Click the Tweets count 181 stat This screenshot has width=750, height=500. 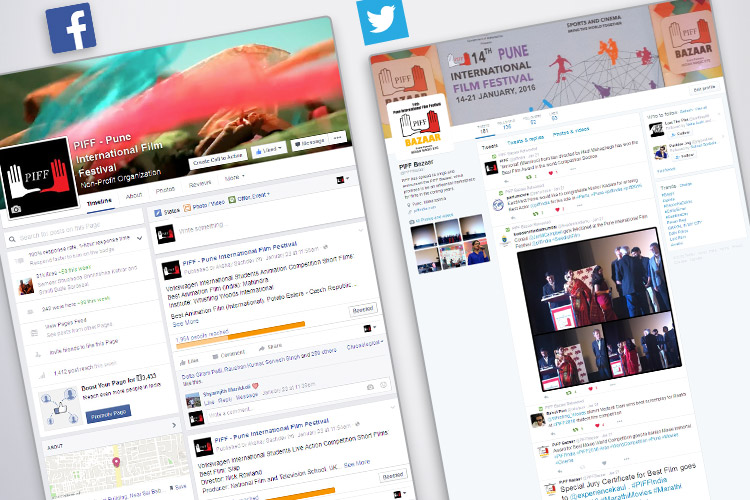484,129
